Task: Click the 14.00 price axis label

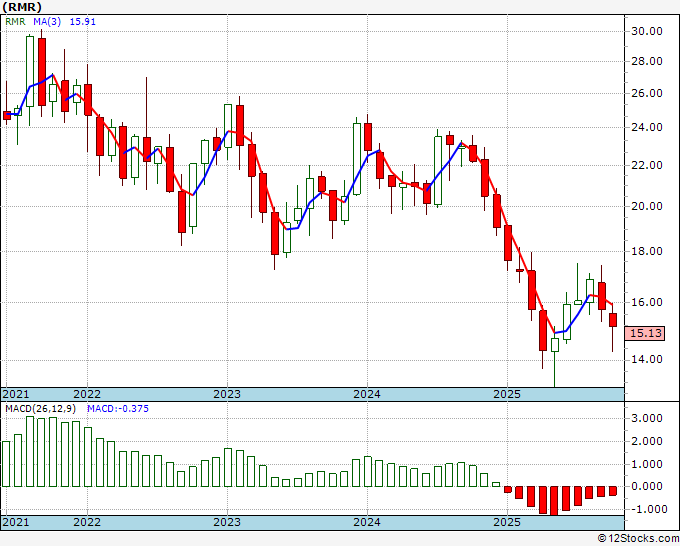Action: point(647,360)
